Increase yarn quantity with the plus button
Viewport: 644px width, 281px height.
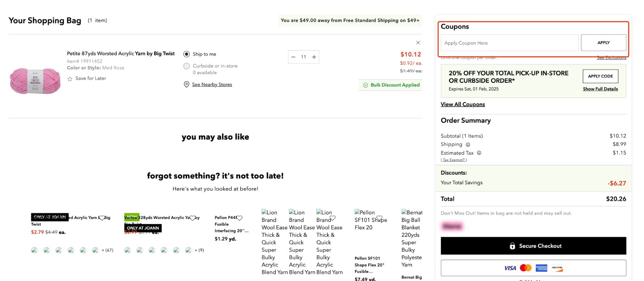(314, 57)
